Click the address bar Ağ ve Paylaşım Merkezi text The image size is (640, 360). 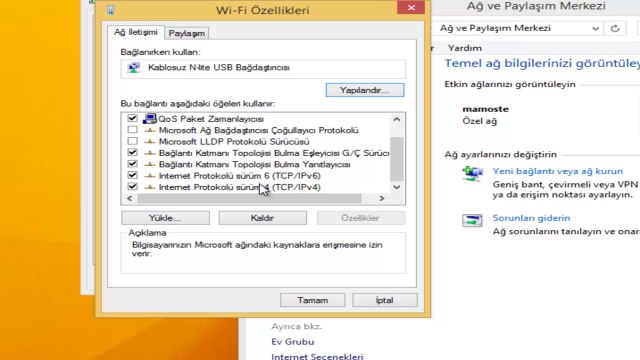pyautogui.click(x=495, y=28)
